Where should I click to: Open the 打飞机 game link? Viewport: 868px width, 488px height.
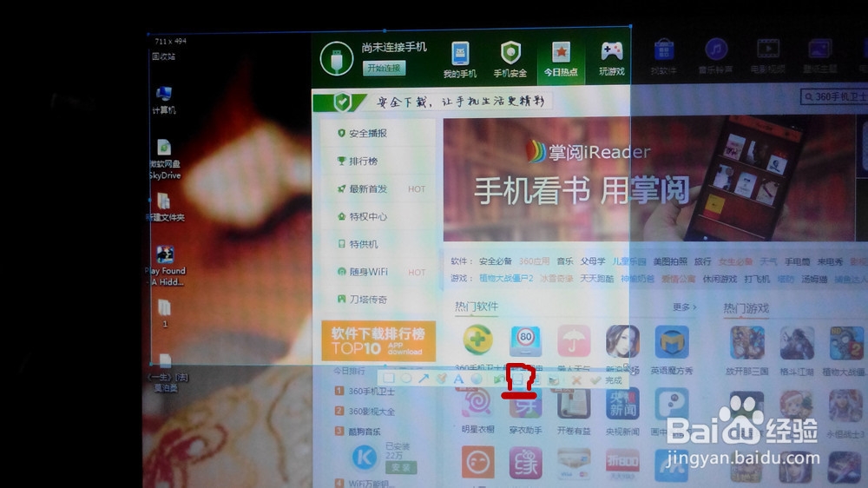coord(757,280)
